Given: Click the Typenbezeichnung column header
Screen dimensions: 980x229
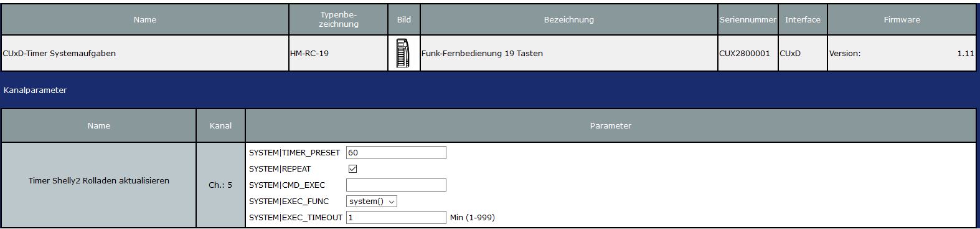Looking at the screenshot, I should [x=339, y=20].
